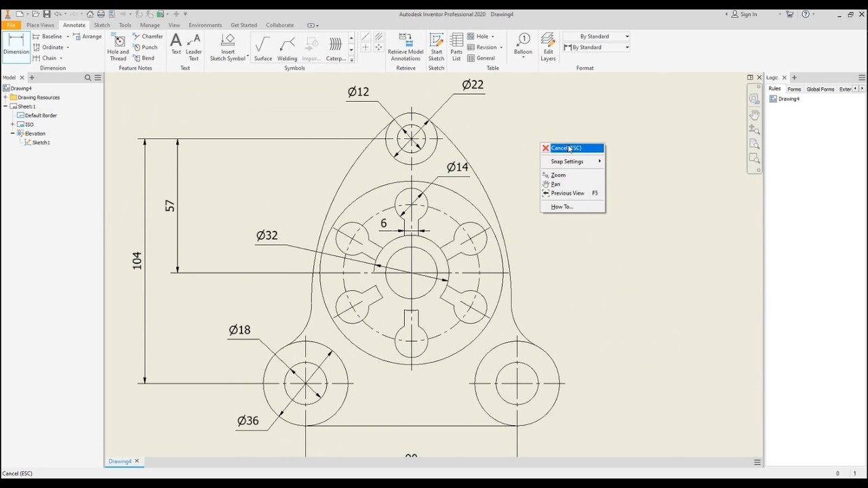This screenshot has width=868, height=488.
Task: Expand the ISO tree node
Action: 12,125
